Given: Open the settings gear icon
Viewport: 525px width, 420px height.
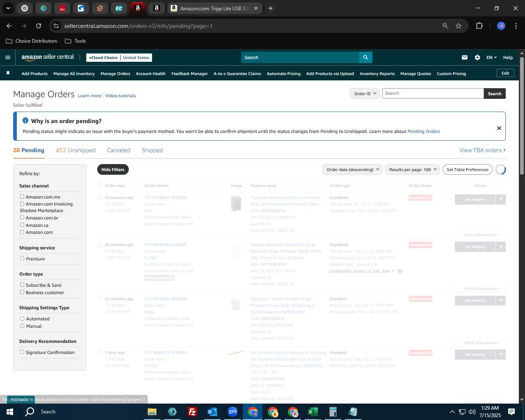Looking at the screenshot, I should 477,57.
